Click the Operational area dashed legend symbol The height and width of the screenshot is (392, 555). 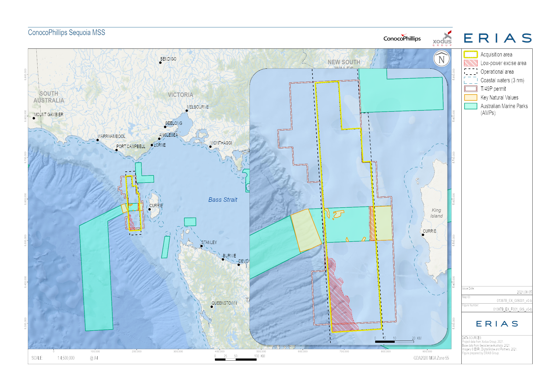[x=471, y=72]
